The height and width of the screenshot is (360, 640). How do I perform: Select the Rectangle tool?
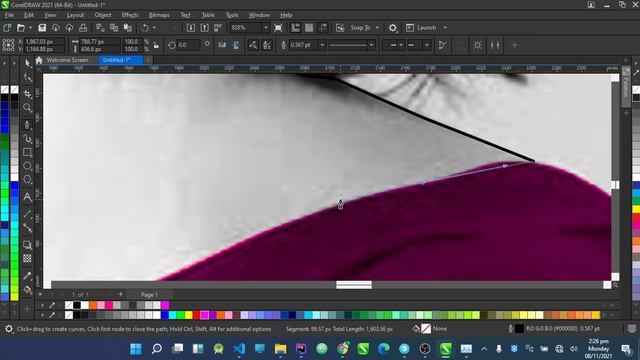(27, 153)
